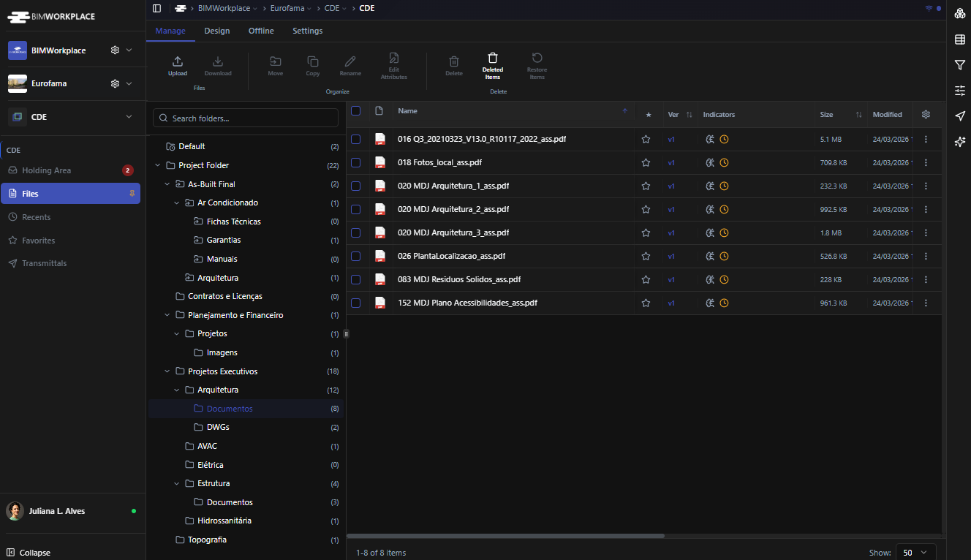971x560 pixels.
Task: Sort by the Size column header
Action: [841, 115]
